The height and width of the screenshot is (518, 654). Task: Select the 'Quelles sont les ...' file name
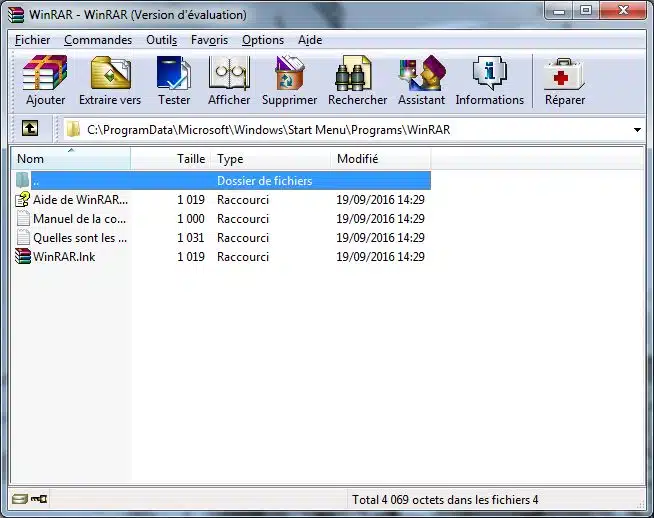[80, 238]
